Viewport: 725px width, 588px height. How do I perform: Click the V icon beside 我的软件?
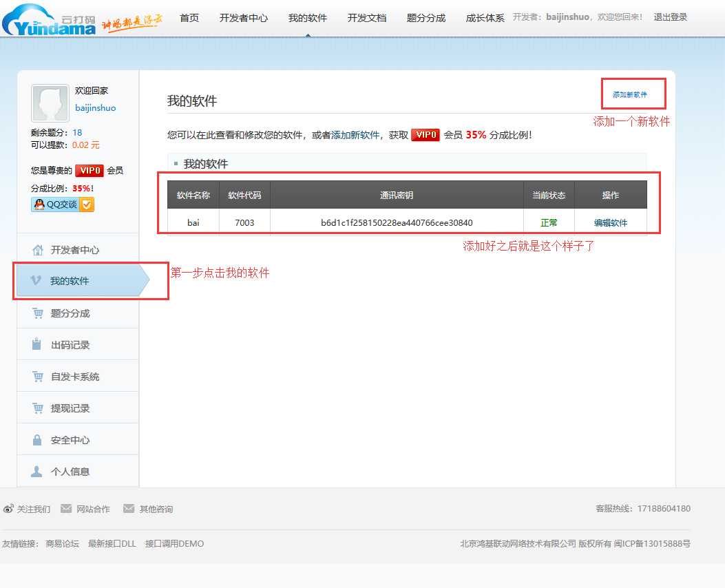[x=36, y=280]
